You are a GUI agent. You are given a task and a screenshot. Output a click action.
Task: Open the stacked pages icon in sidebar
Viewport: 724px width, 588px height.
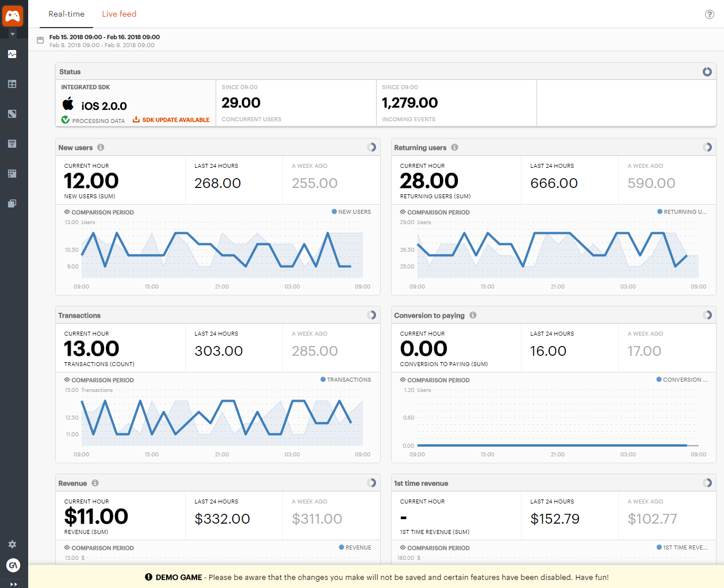click(12, 203)
